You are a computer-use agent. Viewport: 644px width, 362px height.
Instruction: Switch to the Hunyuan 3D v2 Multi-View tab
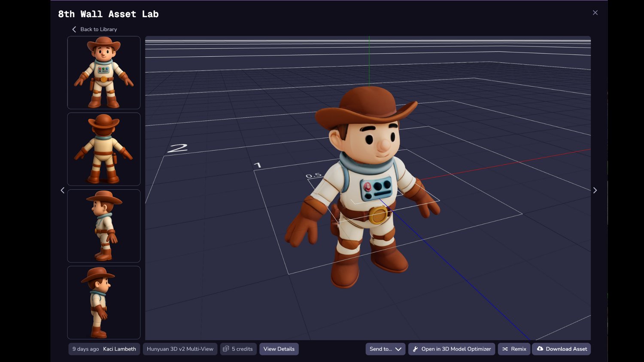180,349
